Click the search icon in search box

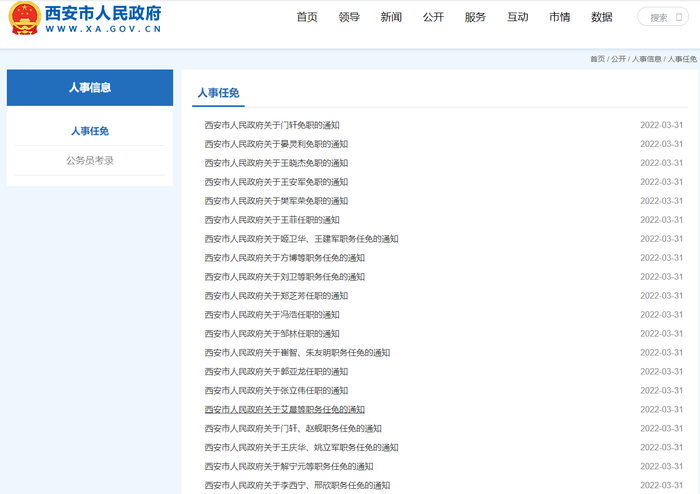tap(679, 17)
